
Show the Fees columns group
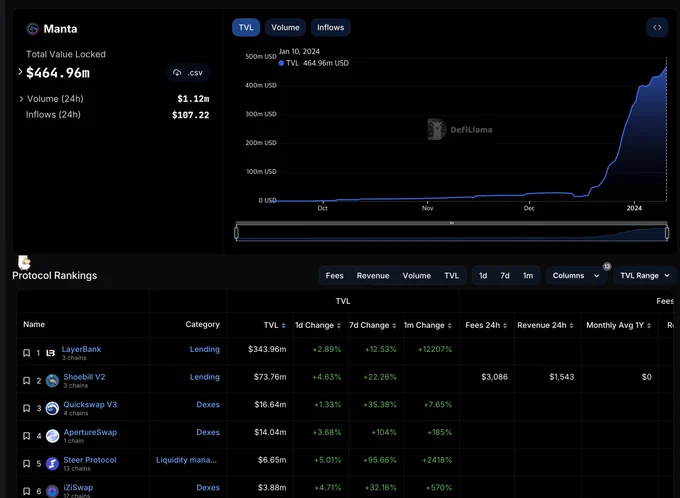click(x=334, y=275)
